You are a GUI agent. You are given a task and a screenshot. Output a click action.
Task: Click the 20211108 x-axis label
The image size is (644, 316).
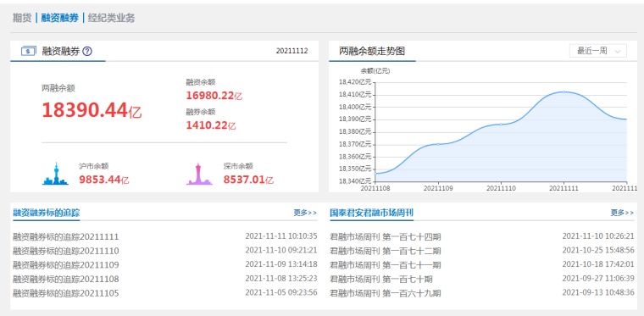click(375, 188)
